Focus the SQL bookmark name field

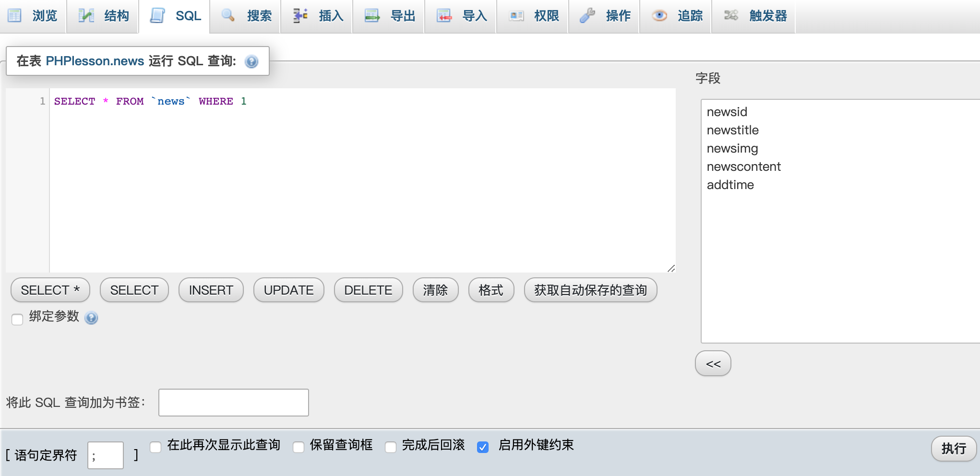click(234, 403)
